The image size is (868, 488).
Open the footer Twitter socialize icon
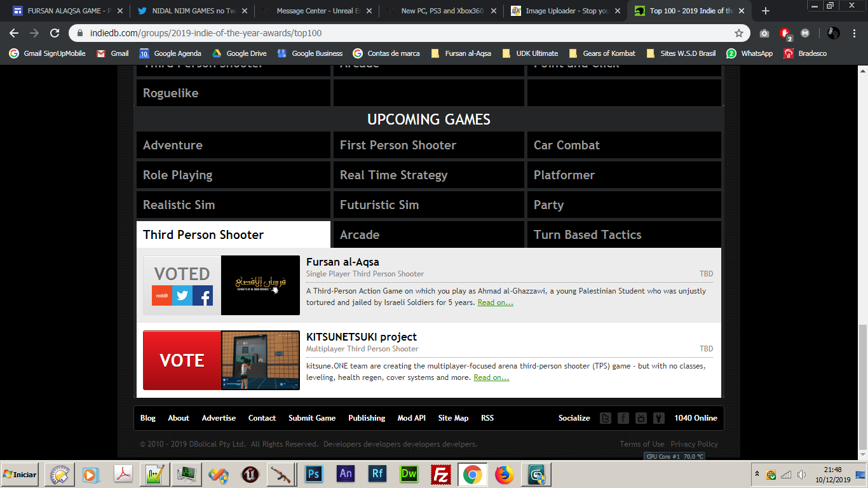point(606,418)
